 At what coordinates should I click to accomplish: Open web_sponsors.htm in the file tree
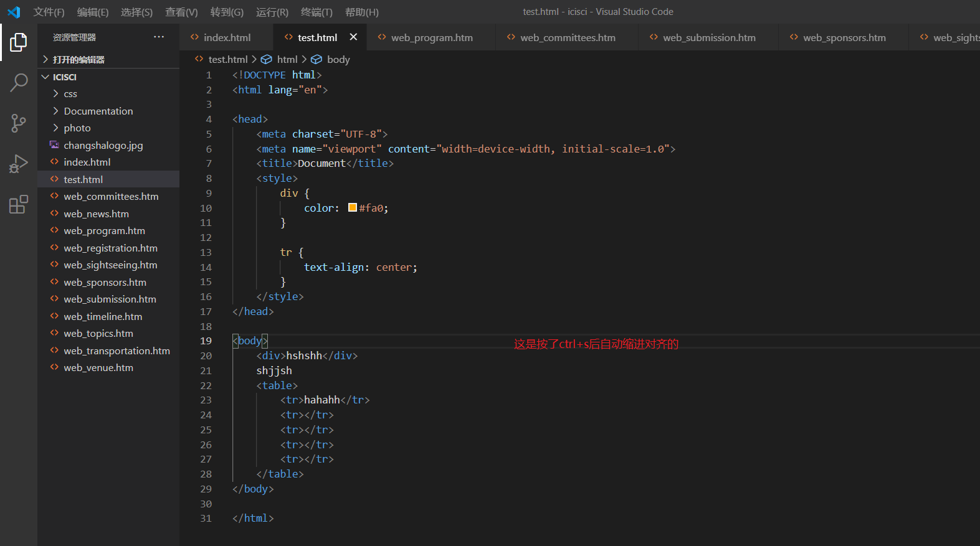click(x=108, y=282)
